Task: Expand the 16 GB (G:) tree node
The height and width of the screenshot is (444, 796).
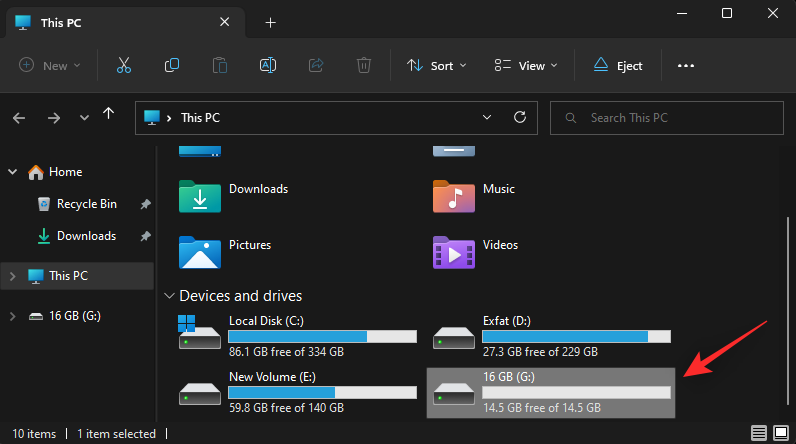Action: (12, 316)
